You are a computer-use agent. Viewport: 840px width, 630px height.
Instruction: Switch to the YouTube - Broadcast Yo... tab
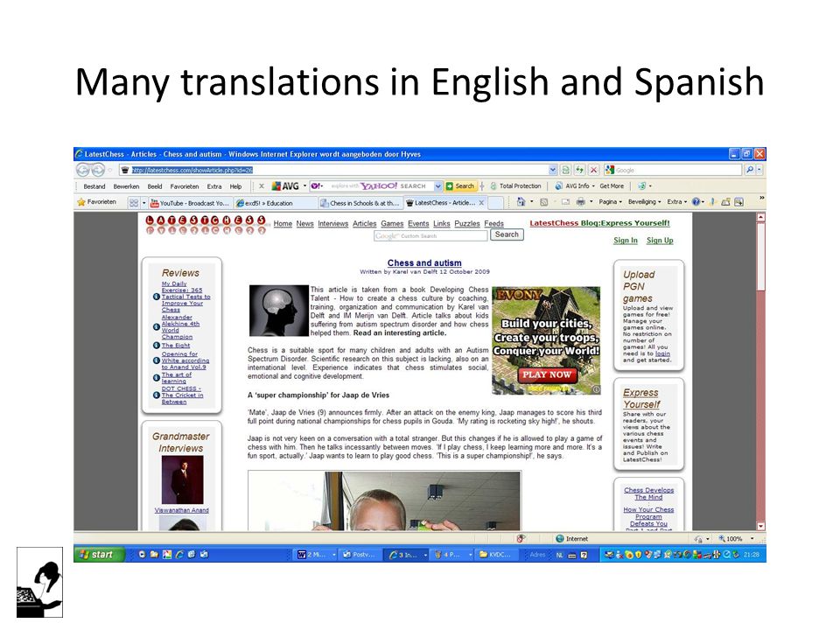pyautogui.click(x=190, y=203)
